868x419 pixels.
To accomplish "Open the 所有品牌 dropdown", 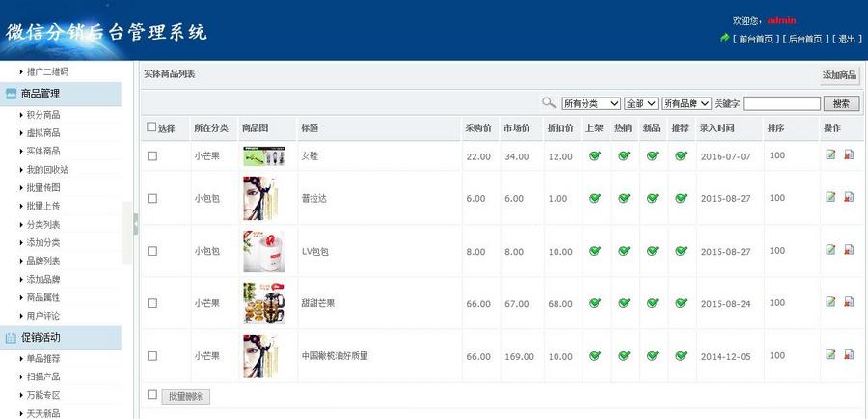I will tap(686, 103).
